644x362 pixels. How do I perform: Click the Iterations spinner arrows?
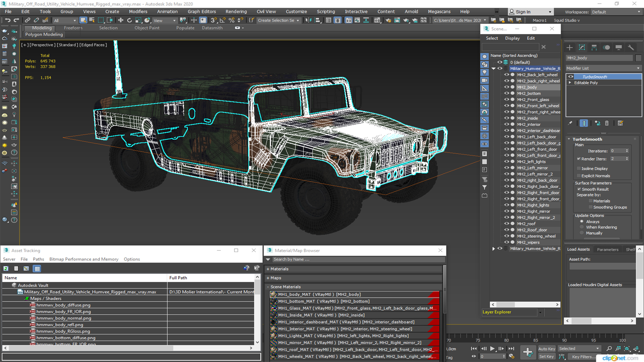click(x=627, y=151)
